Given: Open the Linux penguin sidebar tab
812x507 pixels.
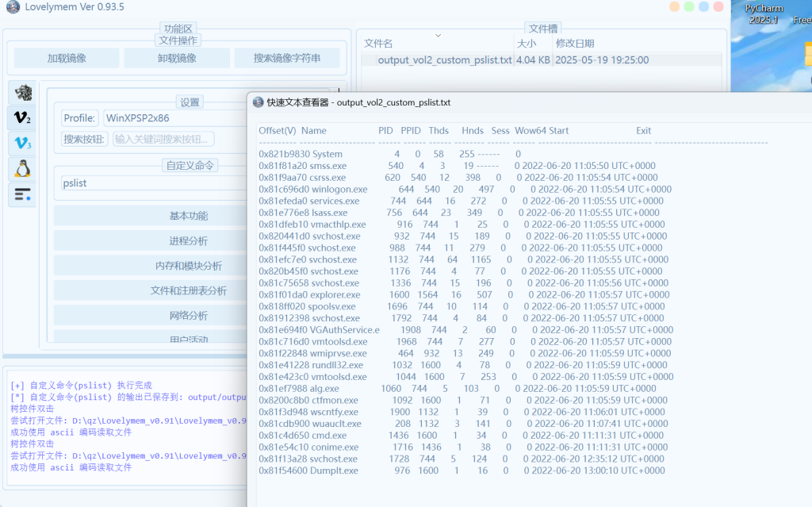Looking at the screenshot, I should click(23, 168).
